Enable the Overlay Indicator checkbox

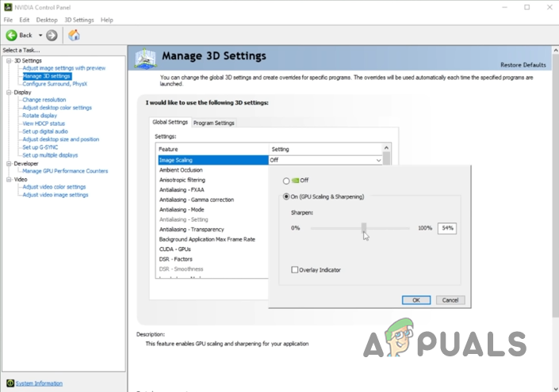(294, 270)
